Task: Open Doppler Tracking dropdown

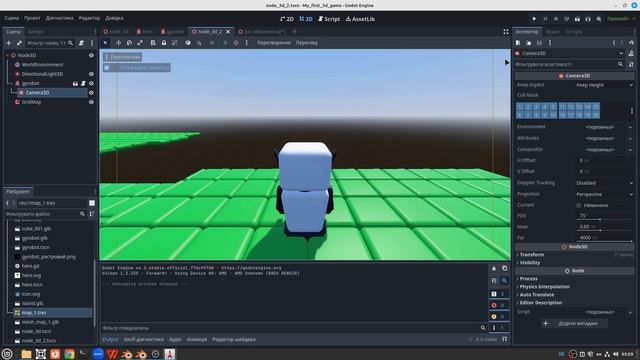Action: [604, 183]
